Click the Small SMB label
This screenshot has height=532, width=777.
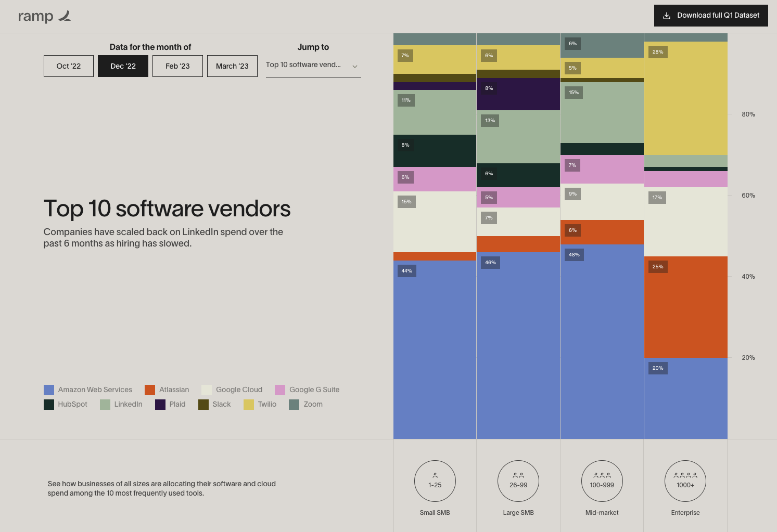coord(435,513)
